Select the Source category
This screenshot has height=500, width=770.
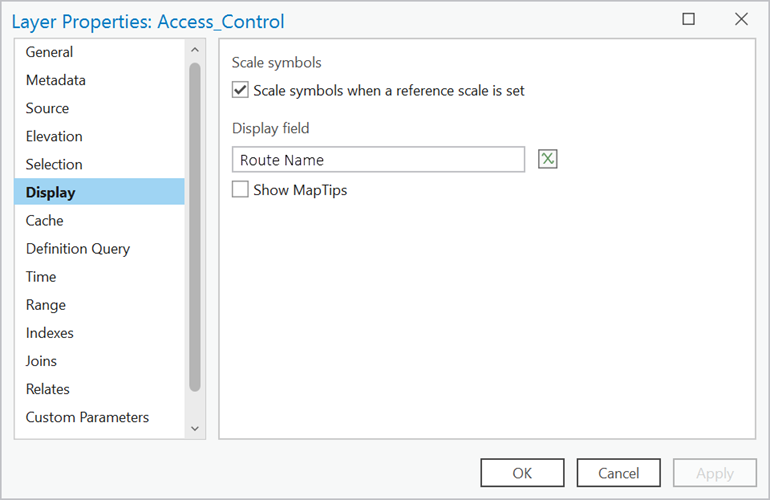(x=48, y=108)
